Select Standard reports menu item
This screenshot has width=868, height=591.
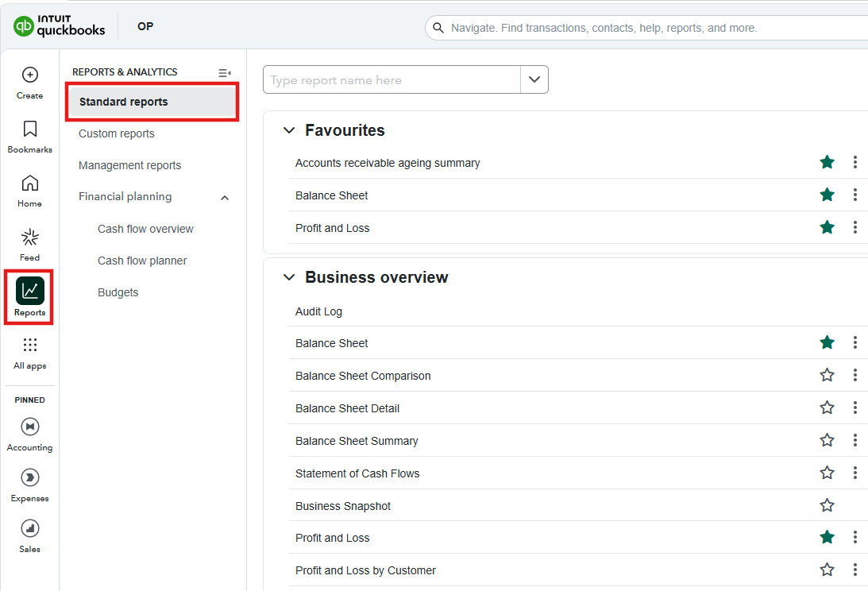tap(152, 102)
